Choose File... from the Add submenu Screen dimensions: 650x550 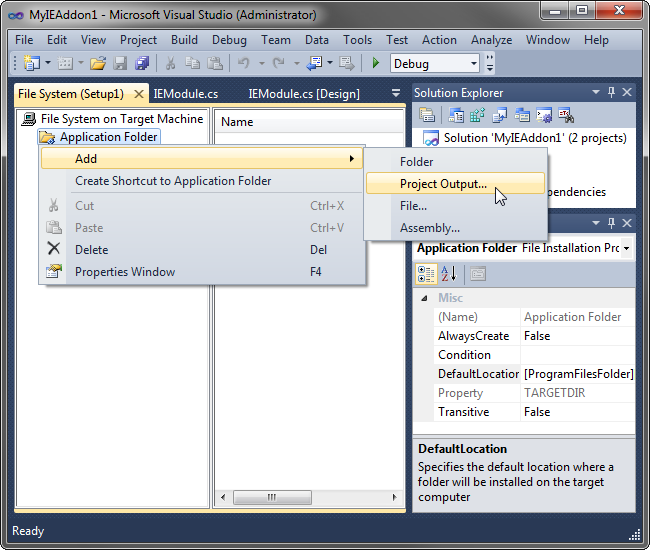455,206
